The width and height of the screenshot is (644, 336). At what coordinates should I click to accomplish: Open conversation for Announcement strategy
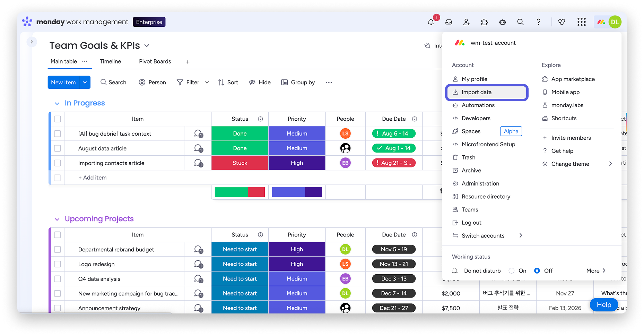[199, 308]
